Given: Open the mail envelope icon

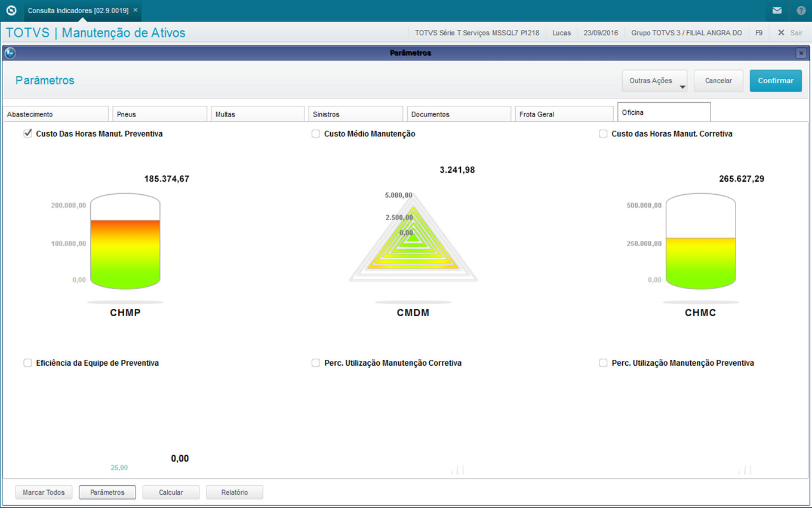Looking at the screenshot, I should 777,11.
